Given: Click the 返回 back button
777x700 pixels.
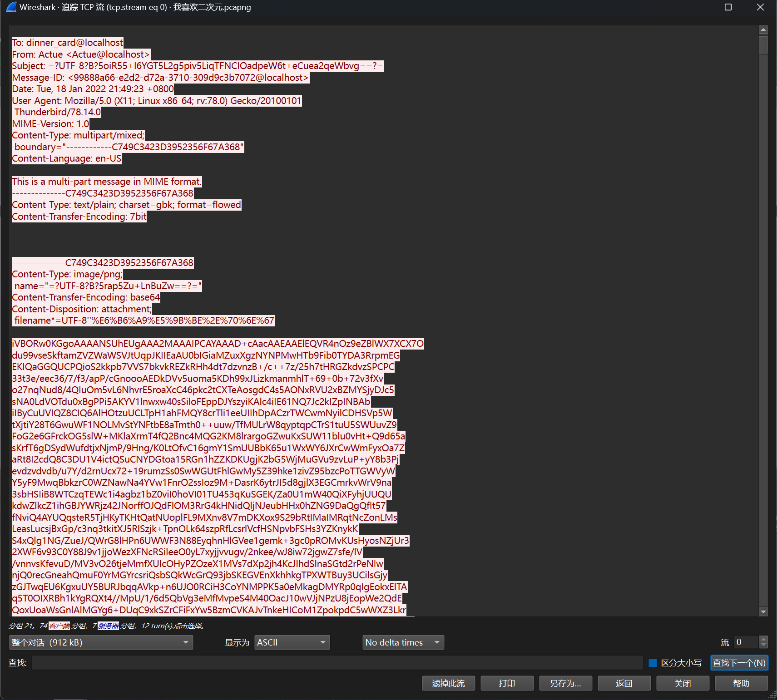Looking at the screenshot, I should (x=624, y=683).
